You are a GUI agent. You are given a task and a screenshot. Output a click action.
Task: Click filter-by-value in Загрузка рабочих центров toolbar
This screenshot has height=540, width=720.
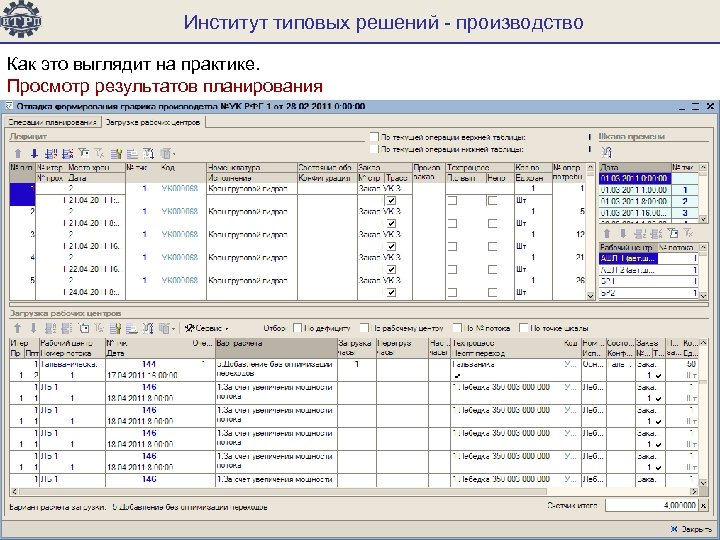pyautogui.click(x=84, y=328)
